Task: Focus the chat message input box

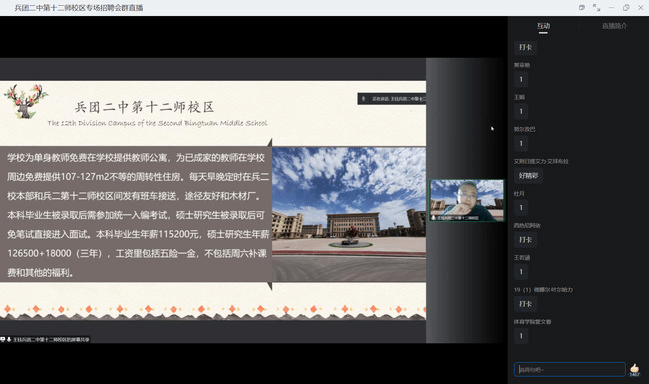Action: [570, 370]
